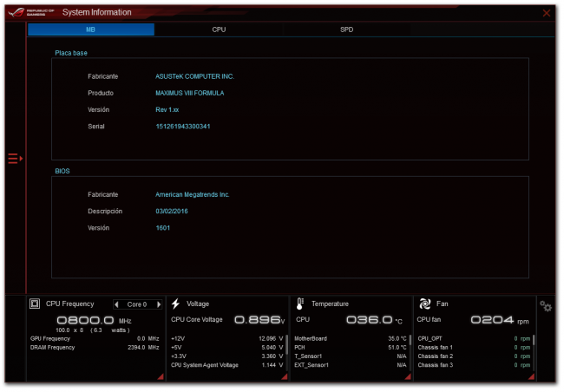The height and width of the screenshot is (392, 564).
Task: Click the Voltage lightning bolt icon
Action: pyautogui.click(x=175, y=304)
